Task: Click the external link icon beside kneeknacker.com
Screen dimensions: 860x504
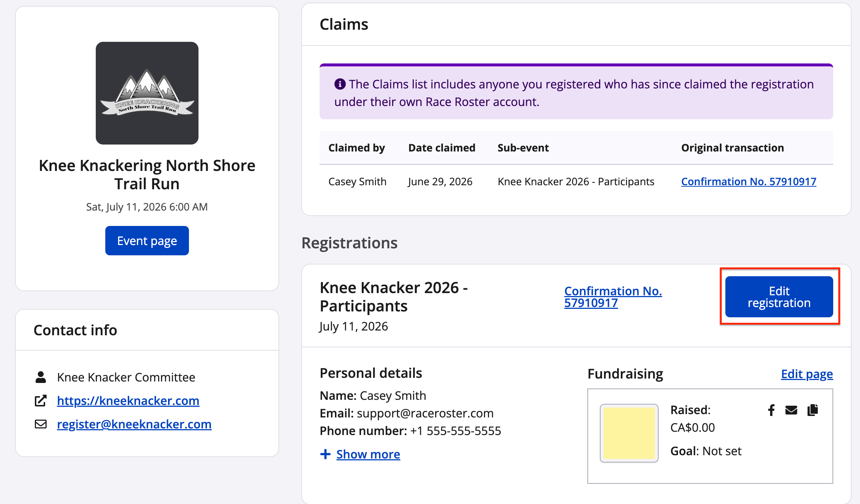Action: pos(41,401)
